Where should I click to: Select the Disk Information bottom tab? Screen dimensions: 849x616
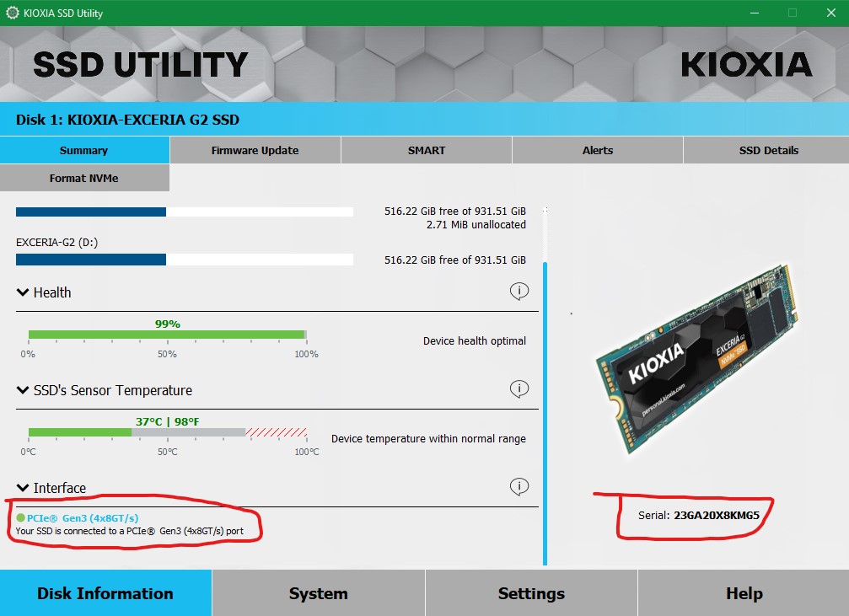coord(105,593)
